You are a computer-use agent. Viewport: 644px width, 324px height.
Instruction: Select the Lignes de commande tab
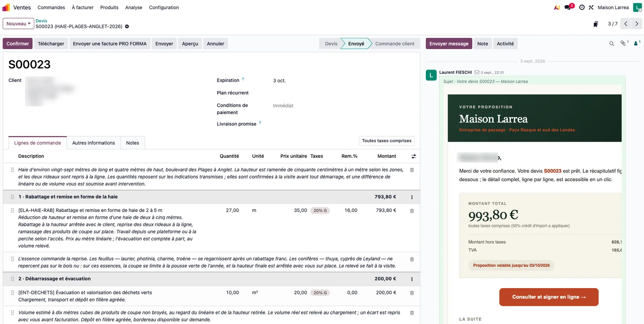coord(37,143)
